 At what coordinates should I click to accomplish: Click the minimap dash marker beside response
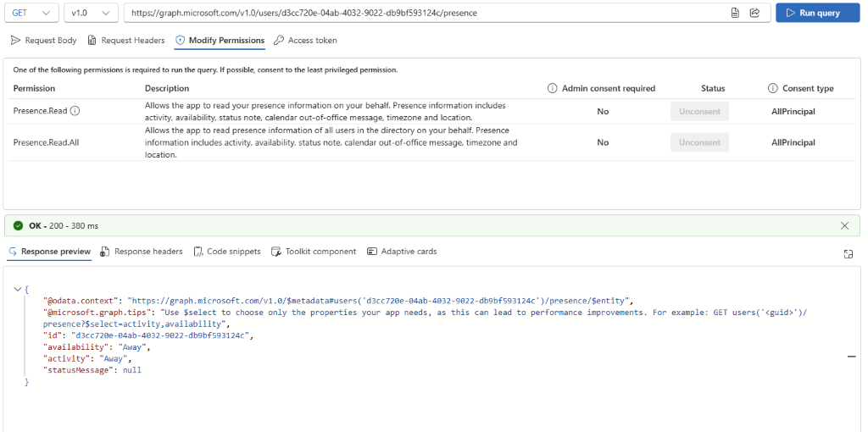(x=852, y=357)
